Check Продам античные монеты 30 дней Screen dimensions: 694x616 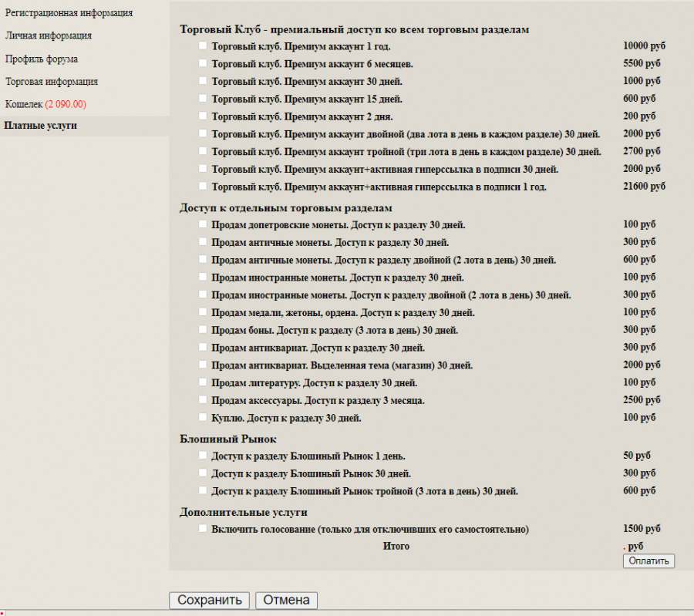point(203,241)
